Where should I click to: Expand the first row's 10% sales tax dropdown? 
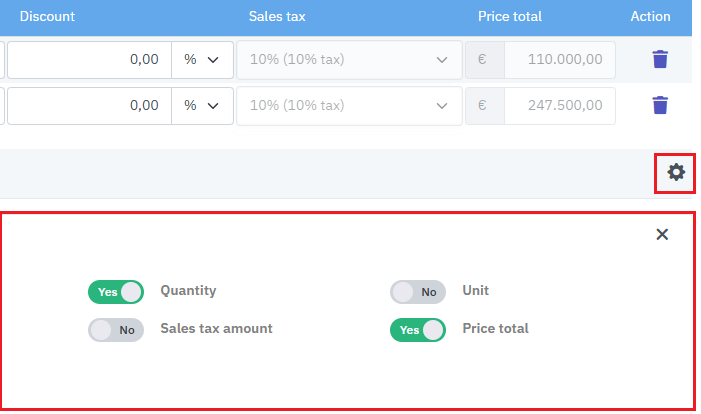pyautogui.click(x=349, y=60)
